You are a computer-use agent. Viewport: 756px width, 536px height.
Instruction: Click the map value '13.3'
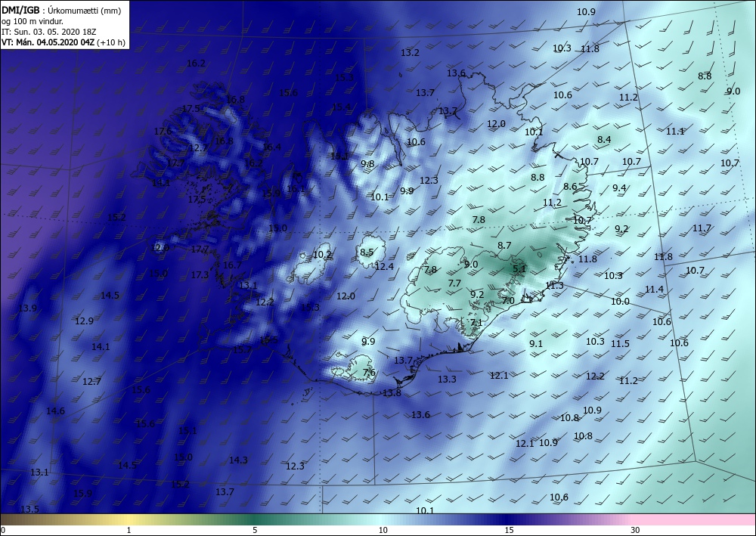[447, 380]
